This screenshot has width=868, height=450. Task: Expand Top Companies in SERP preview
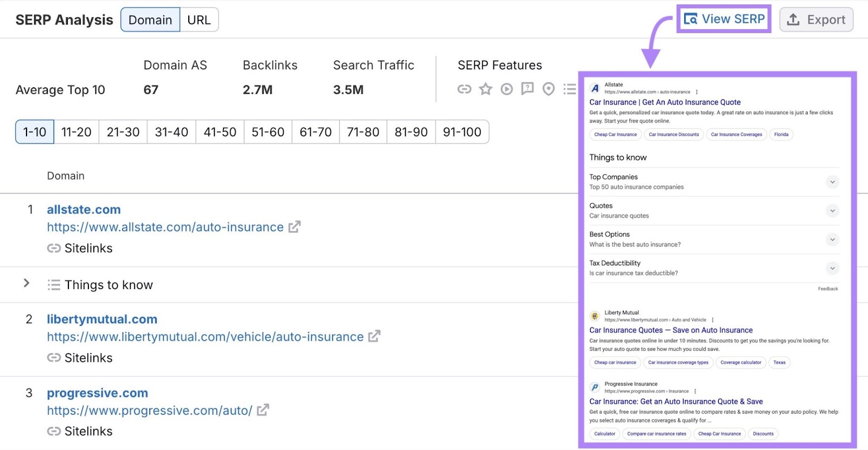tap(832, 182)
